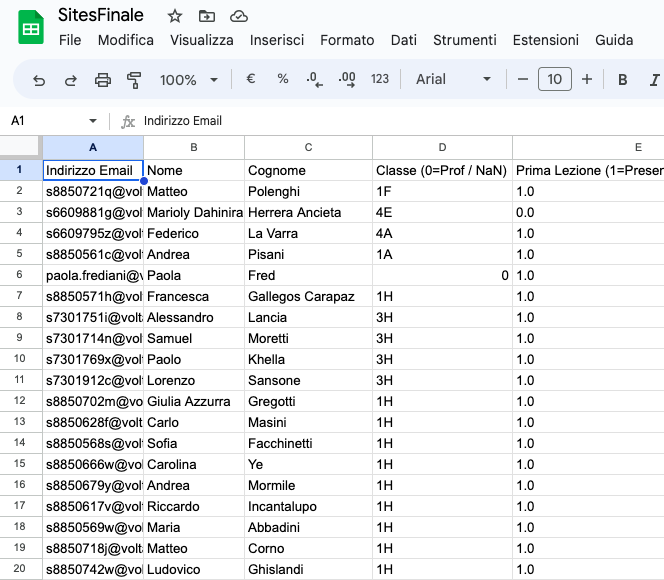664x580 pixels.
Task: Click the Nome header cell
Action: click(x=194, y=170)
